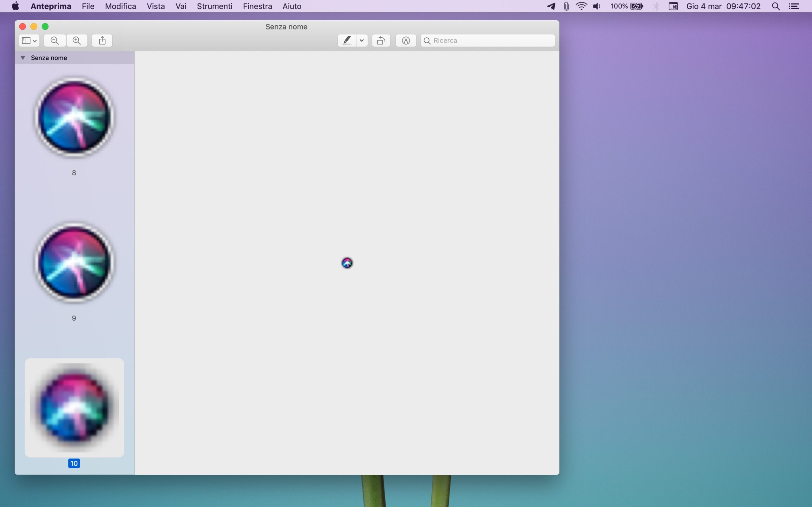Click the volume speaker icon
Image resolution: width=812 pixels, height=507 pixels.
click(x=597, y=6)
